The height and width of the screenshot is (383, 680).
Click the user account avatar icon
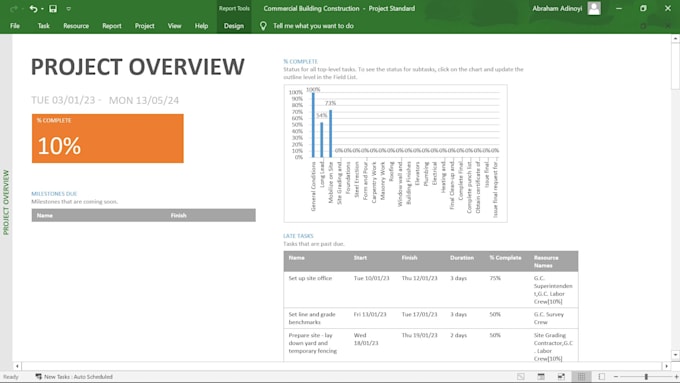(x=594, y=8)
